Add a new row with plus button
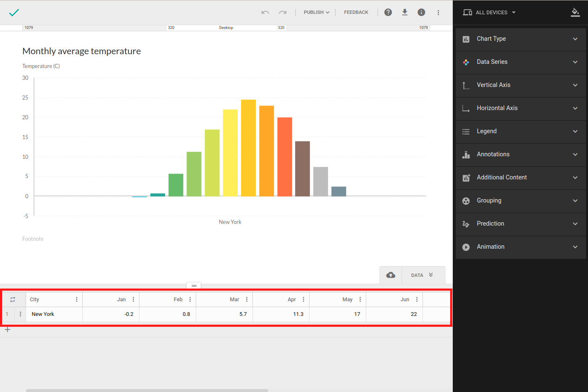 (8, 330)
